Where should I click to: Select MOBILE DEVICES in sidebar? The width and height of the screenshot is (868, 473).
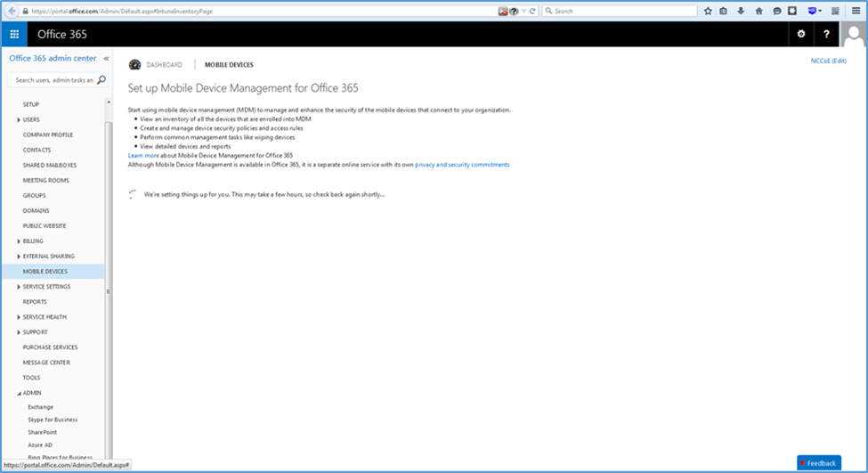pos(53,272)
